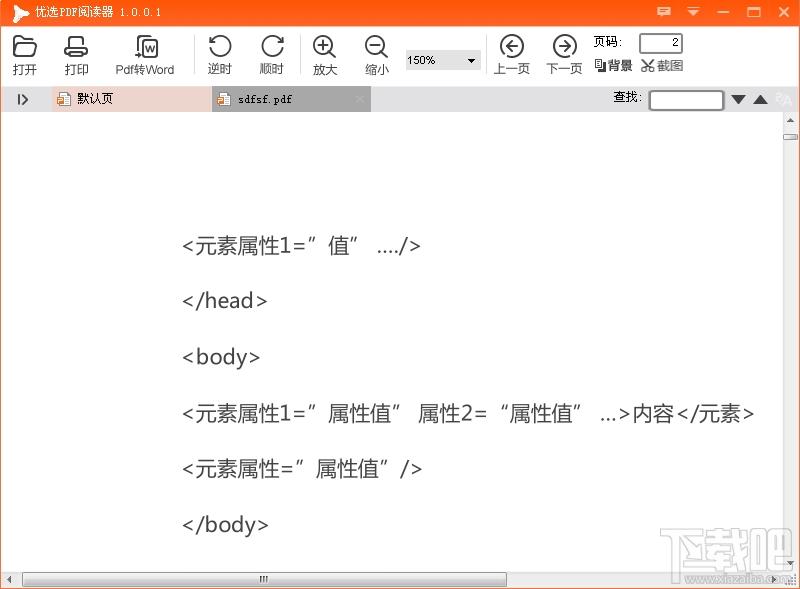
Task: Find next match with down triangle
Action: point(738,99)
